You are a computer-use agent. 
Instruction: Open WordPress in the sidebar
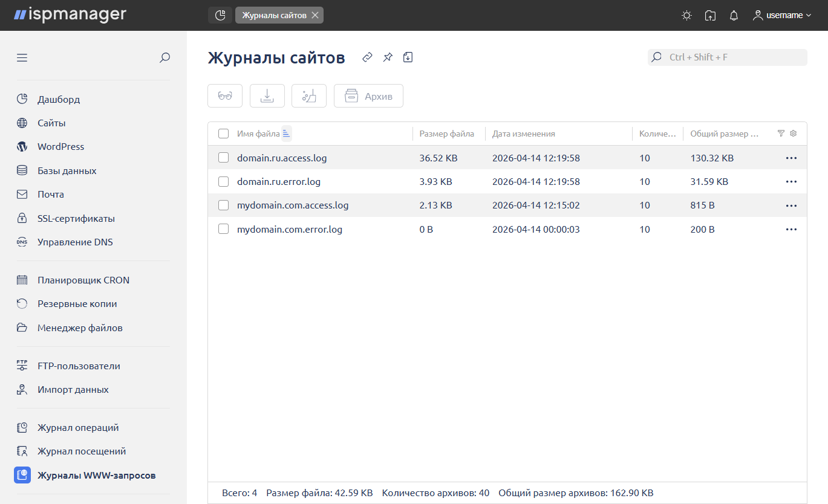[60, 147]
